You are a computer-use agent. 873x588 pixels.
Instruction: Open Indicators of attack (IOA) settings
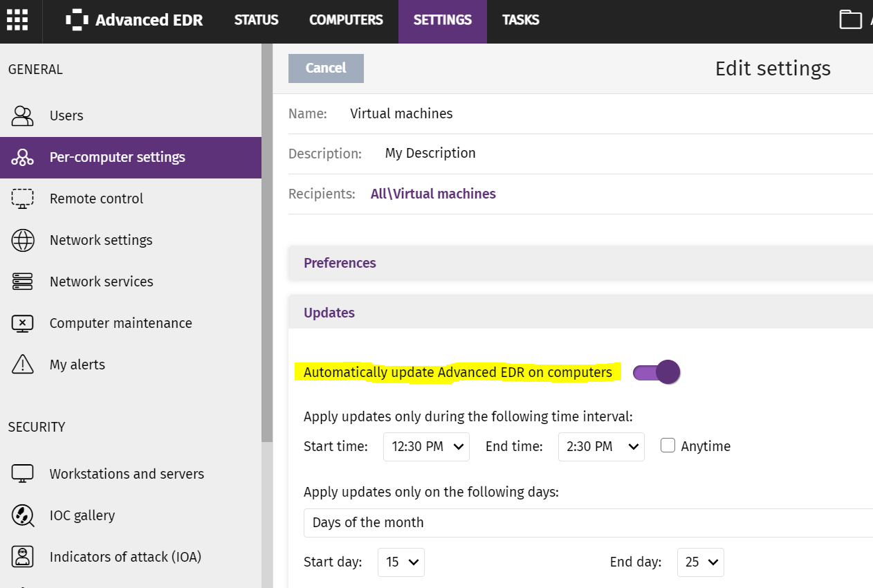coord(131,557)
